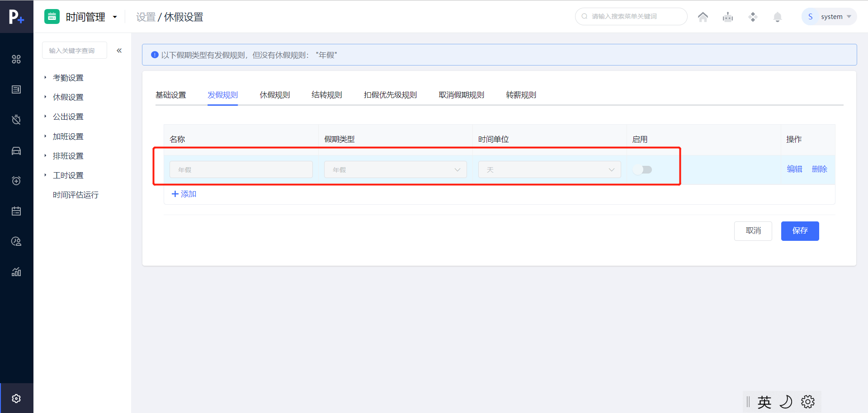Open the robot assistant icon

(728, 17)
